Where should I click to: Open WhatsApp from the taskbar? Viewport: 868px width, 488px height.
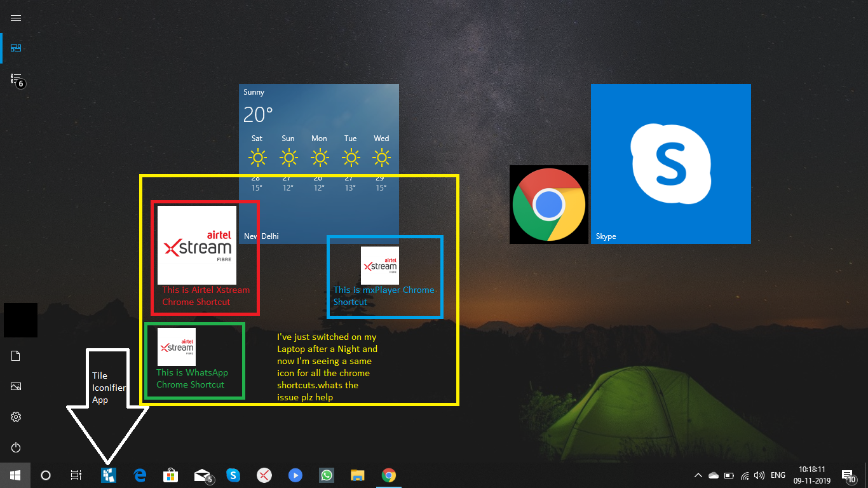(326, 475)
